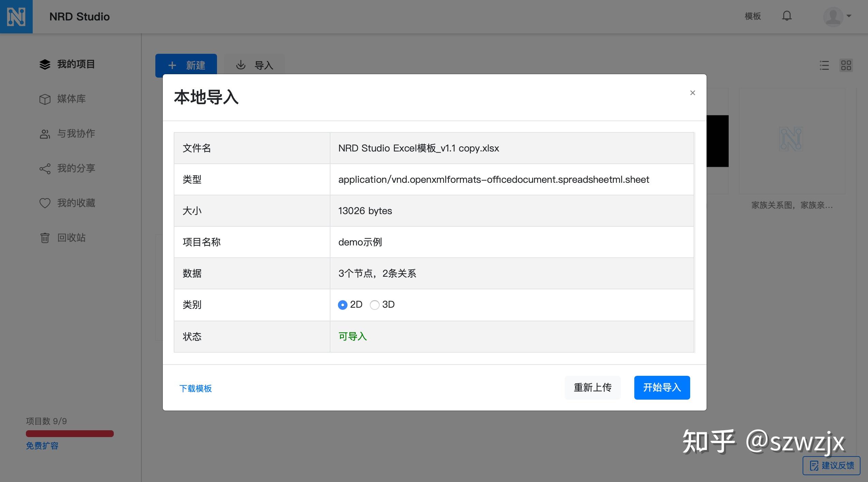Switch to list view layout
The width and height of the screenshot is (868, 482).
(824, 65)
